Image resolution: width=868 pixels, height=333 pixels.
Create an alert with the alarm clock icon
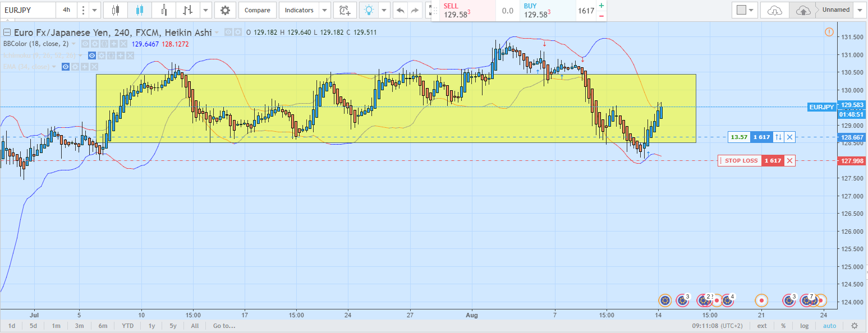pos(345,10)
